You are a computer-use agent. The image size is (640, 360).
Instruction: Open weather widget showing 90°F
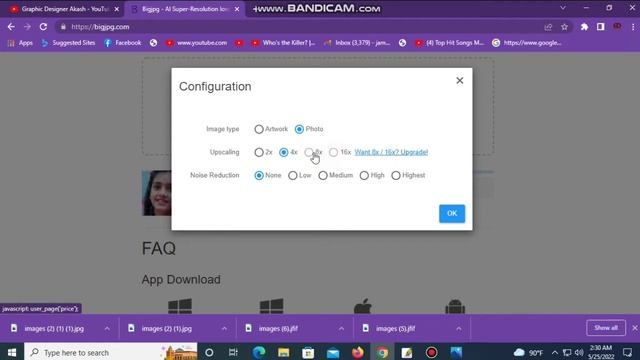pos(529,352)
